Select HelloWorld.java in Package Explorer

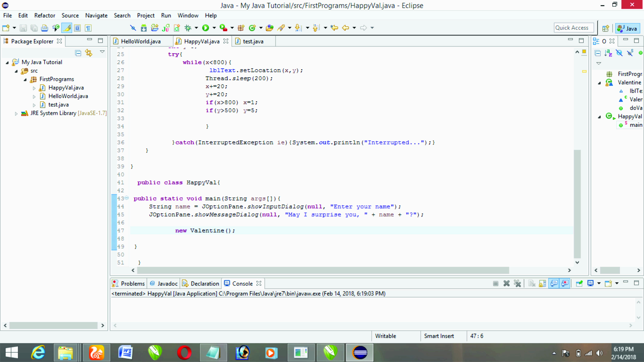(x=68, y=96)
